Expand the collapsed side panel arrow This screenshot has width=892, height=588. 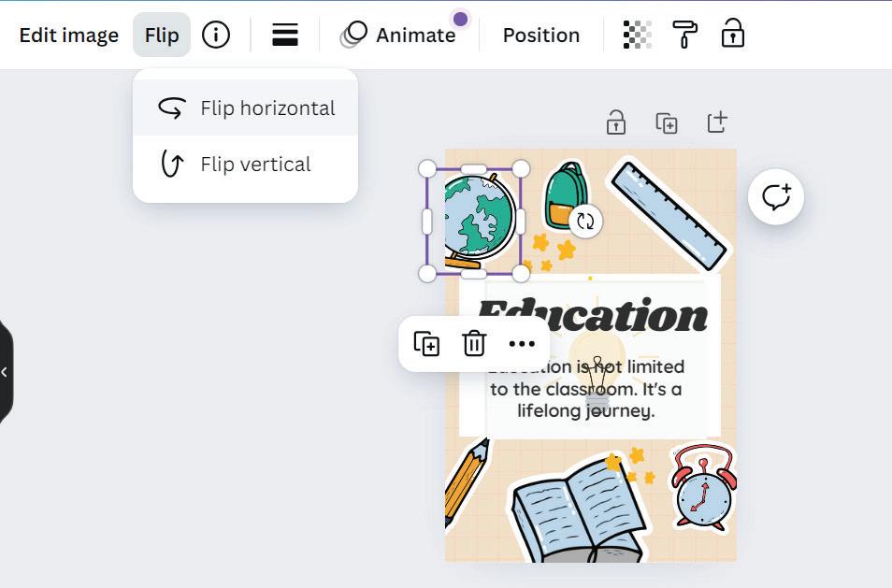(5, 372)
